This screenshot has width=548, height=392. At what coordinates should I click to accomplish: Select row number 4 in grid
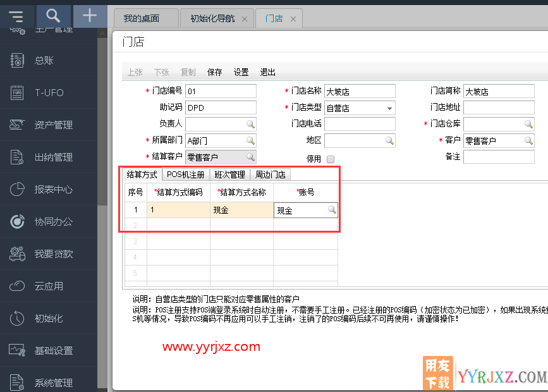pos(136,257)
